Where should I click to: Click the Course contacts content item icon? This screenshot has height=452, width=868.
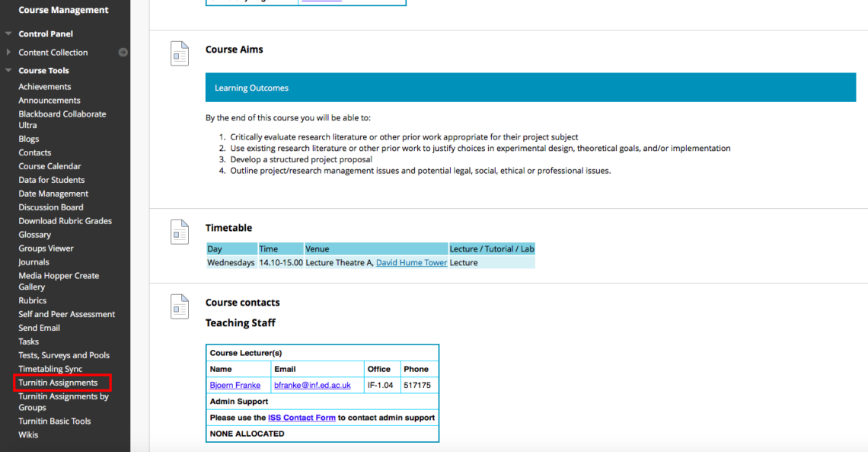(x=180, y=306)
